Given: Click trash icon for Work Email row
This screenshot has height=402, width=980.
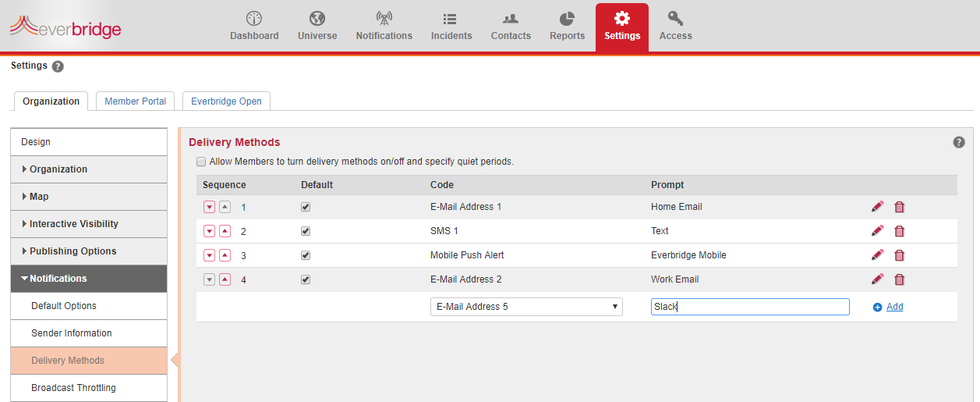Looking at the screenshot, I should pyautogui.click(x=899, y=279).
